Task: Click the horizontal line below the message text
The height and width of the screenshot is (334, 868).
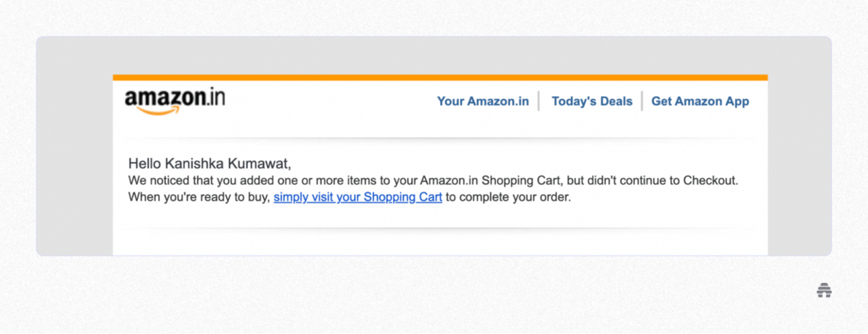Action: click(440, 228)
